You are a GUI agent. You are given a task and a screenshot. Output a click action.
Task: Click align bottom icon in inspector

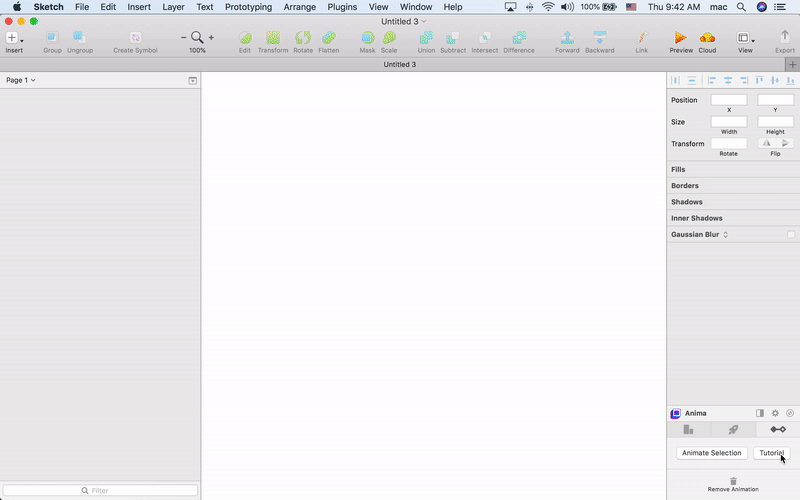point(790,80)
